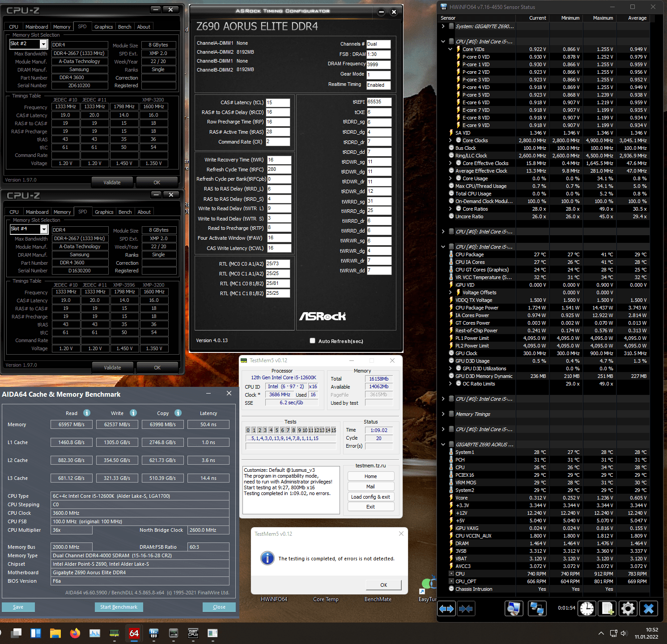
Task: Confirm OK in TestMem5 completion dialog
Action: [x=383, y=585]
